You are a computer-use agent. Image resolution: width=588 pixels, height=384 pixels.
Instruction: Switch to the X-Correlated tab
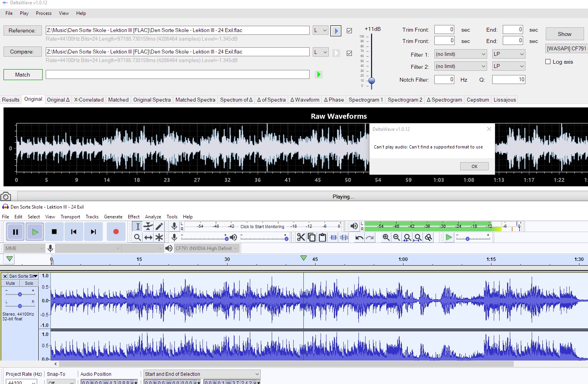[x=89, y=100]
